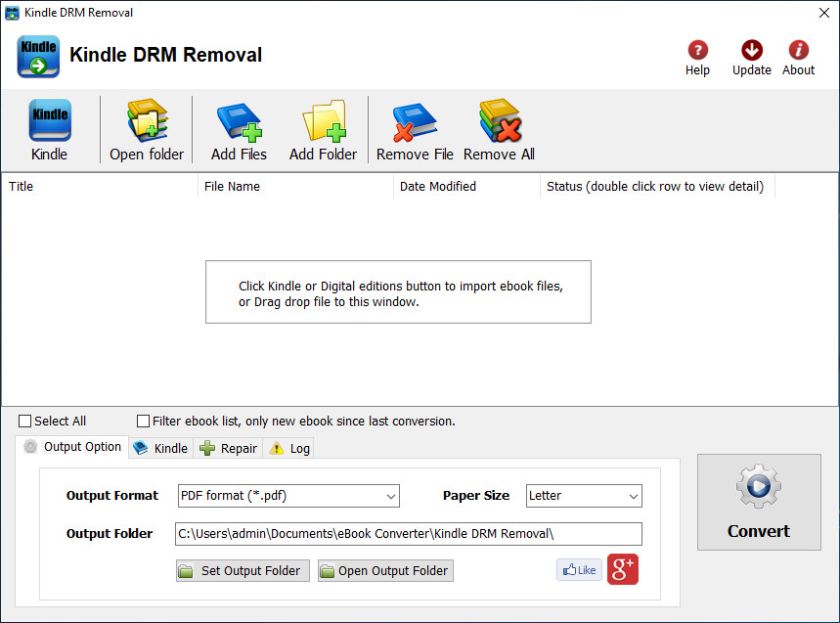Click the Facebook Like button
The image size is (840, 623).
pos(579,569)
